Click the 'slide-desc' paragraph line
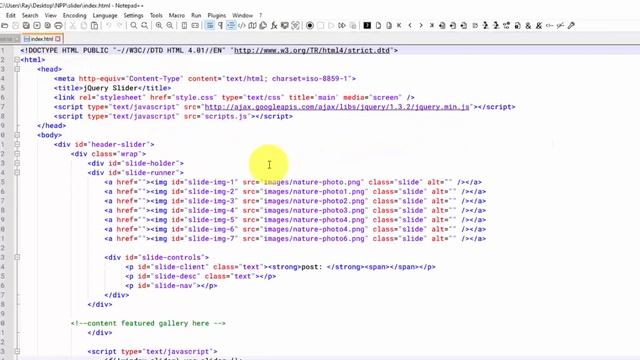This screenshot has height=360, width=640. [x=200, y=276]
